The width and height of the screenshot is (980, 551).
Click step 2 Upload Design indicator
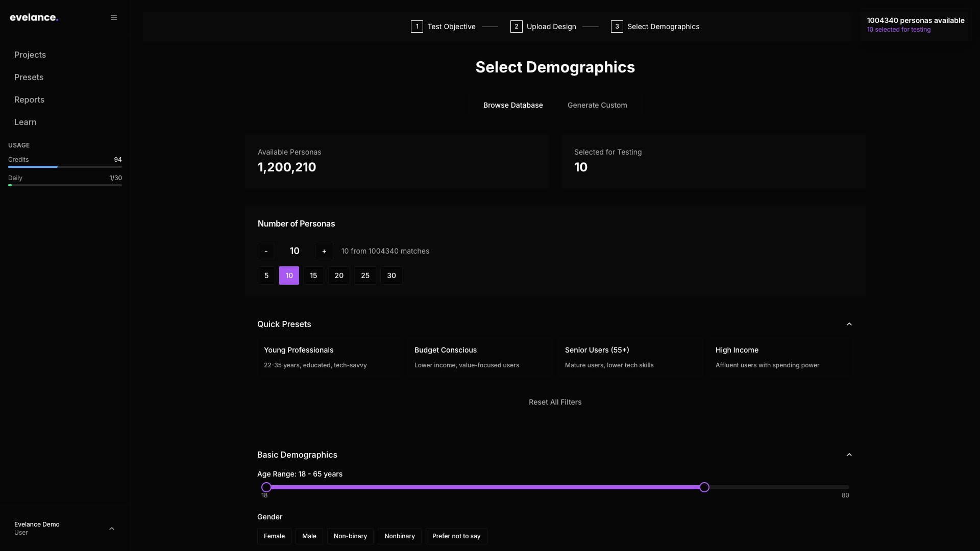coord(543,26)
